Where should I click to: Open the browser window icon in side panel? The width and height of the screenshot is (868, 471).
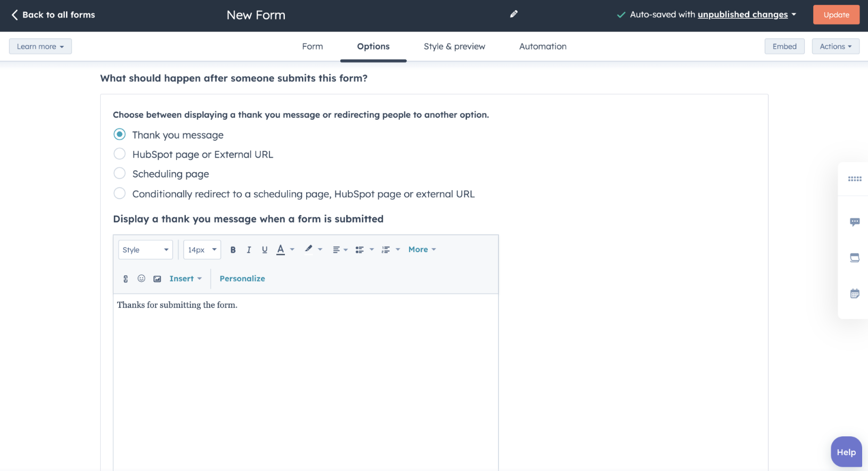click(x=855, y=258)
